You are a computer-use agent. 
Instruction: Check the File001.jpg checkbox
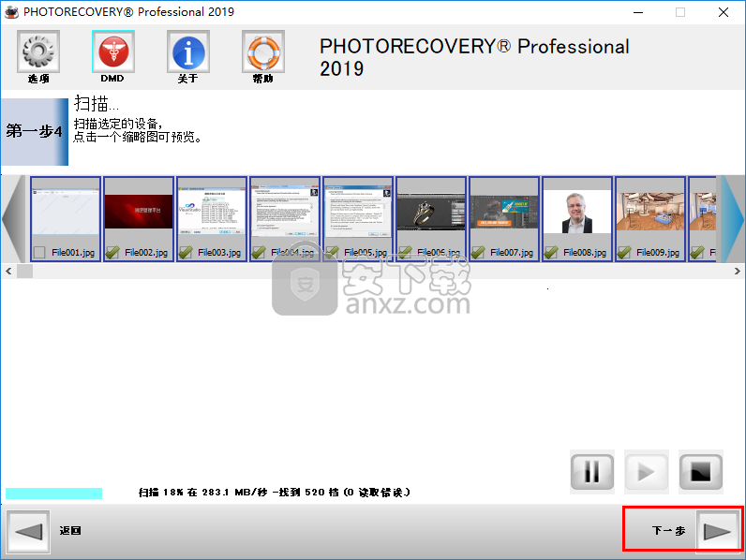coord(39,252)
